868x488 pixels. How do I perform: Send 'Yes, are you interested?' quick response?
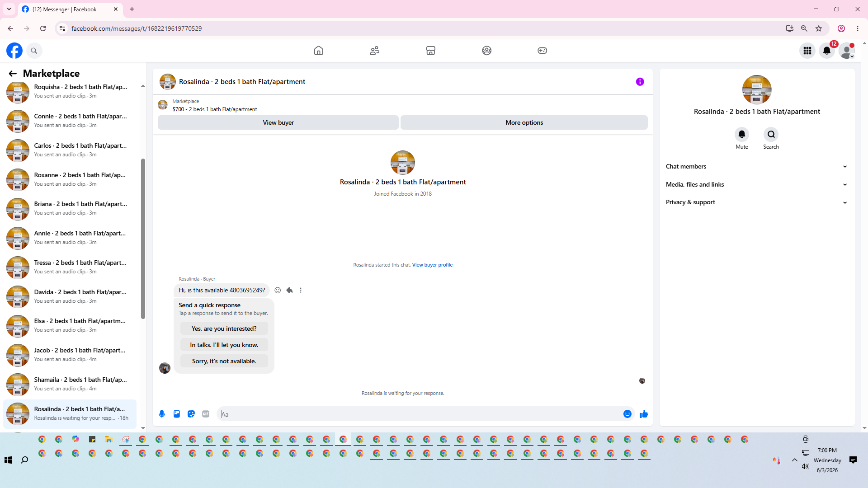point(224,328)
